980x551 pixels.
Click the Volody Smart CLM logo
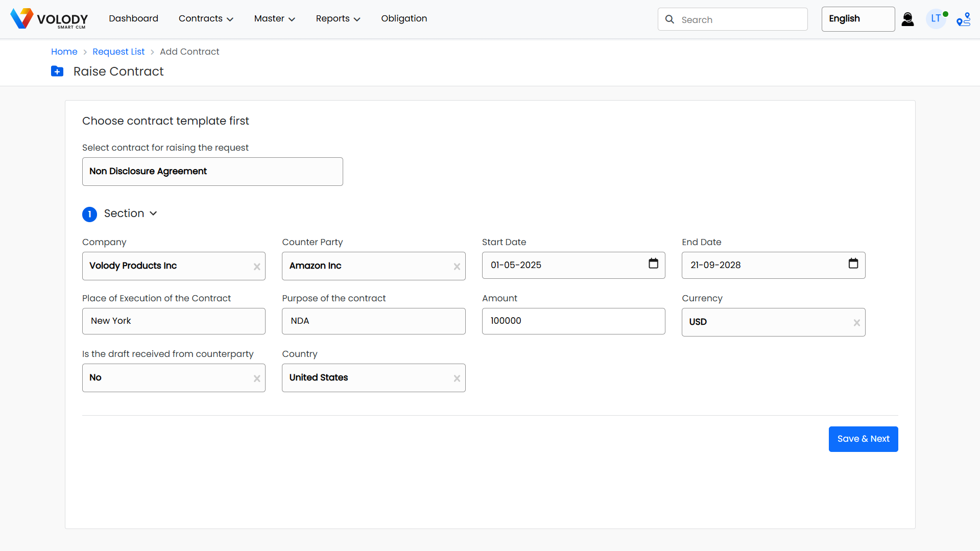pyautogui.click(x=49, y=19)
